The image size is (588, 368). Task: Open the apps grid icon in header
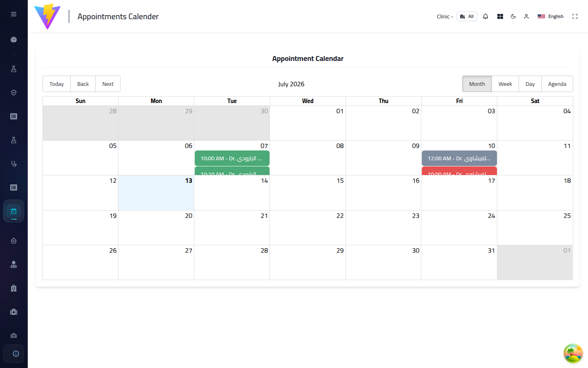coord(500,16)
